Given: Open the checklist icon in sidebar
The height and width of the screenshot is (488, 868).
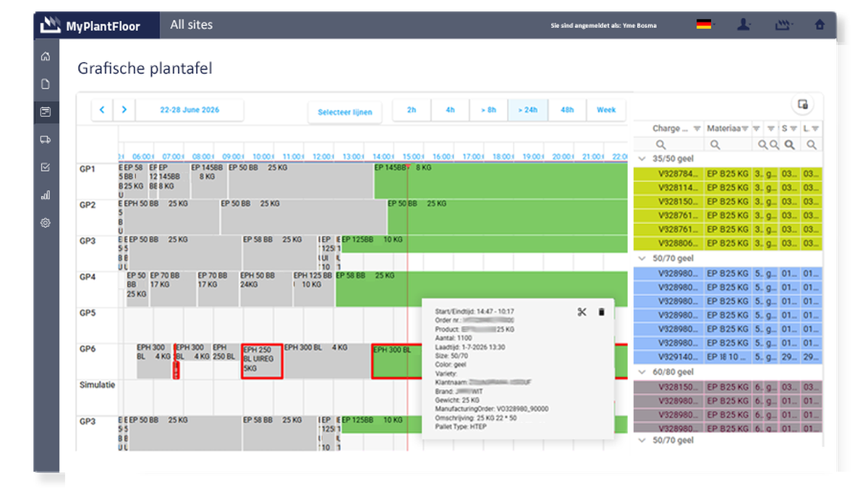Looking at the screenshot, I should pyautogui.click(x=46, y=167).
